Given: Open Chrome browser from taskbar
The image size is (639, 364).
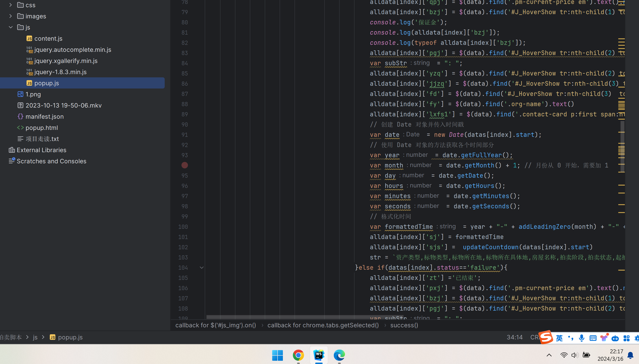Looking at the screenshot, I should tap(298, 355).
